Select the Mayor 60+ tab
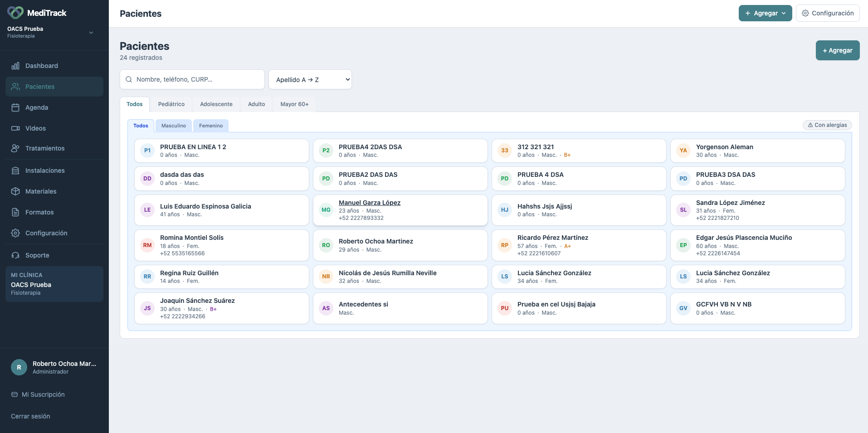This screenshot has height=433, width=868. click(294, 104)
